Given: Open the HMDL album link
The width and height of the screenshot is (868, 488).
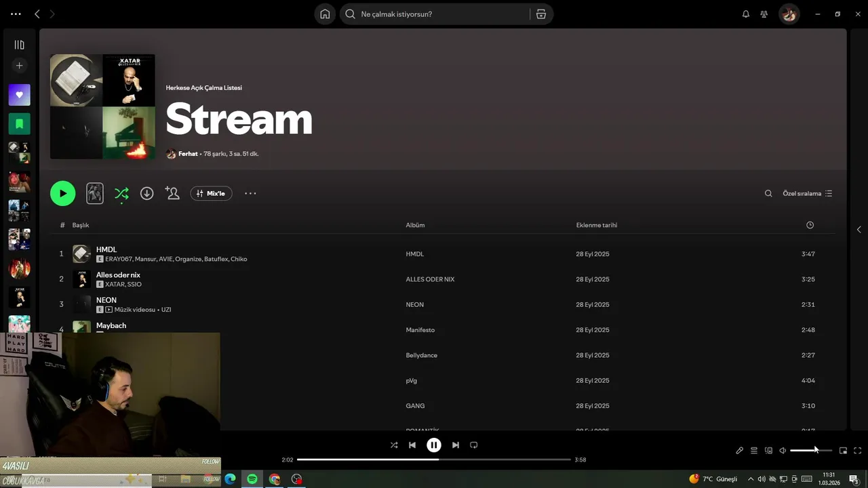Looking at the screenshot, I should pos(414,254).
